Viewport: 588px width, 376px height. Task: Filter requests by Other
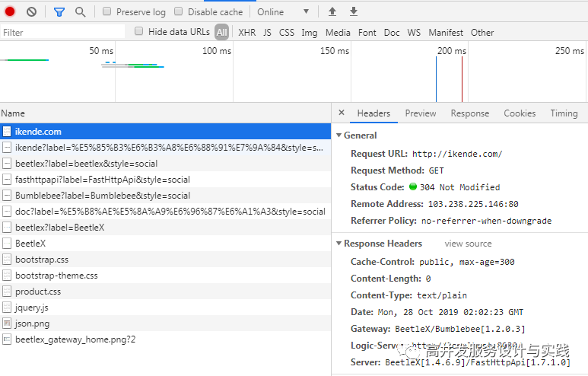pyautogui.click(x=482, y=33)
